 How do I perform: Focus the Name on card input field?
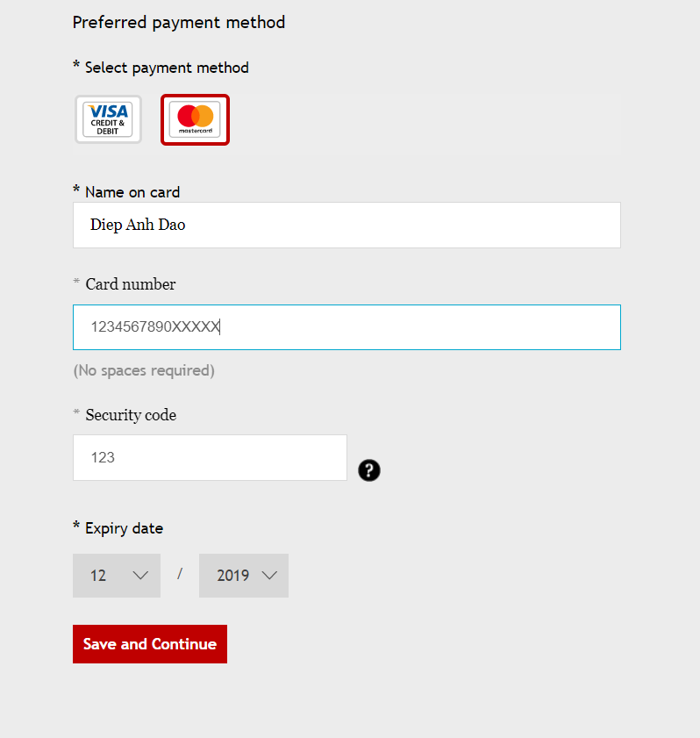coord(346,226)
